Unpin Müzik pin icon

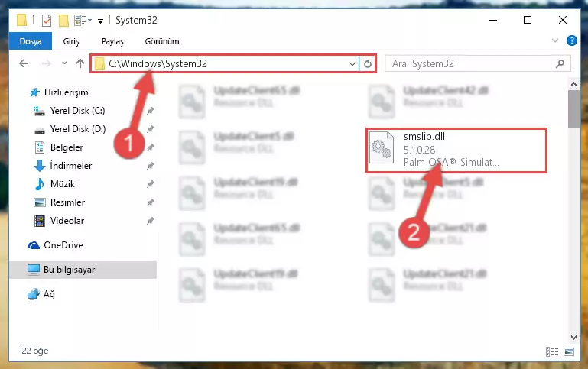click(151, 184)
